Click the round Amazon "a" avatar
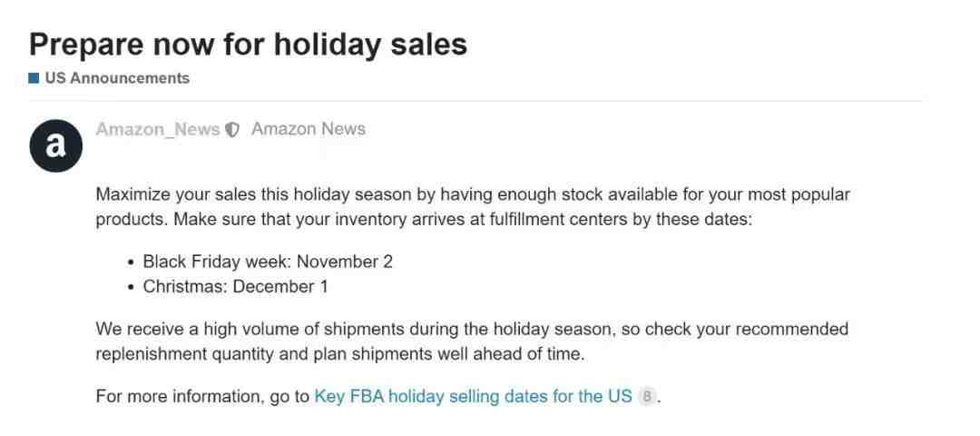 [55, 145]
